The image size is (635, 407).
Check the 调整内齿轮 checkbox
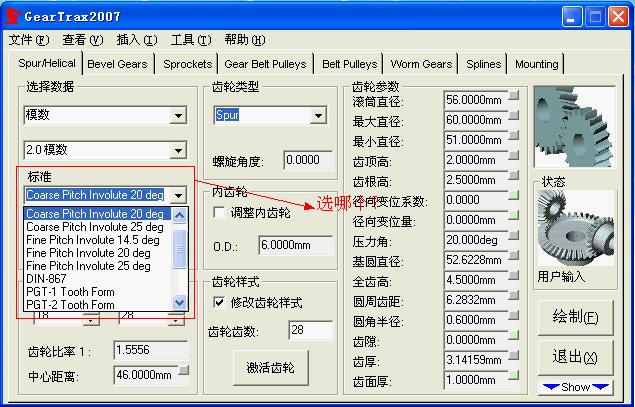(x=219, y=213)
